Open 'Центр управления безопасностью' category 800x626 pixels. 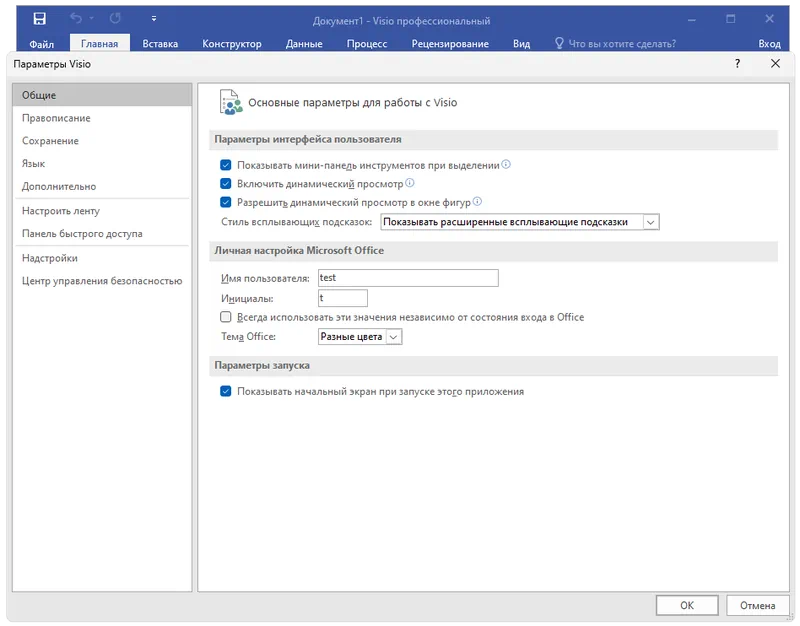pyautogui.click(x=102, y=281)
